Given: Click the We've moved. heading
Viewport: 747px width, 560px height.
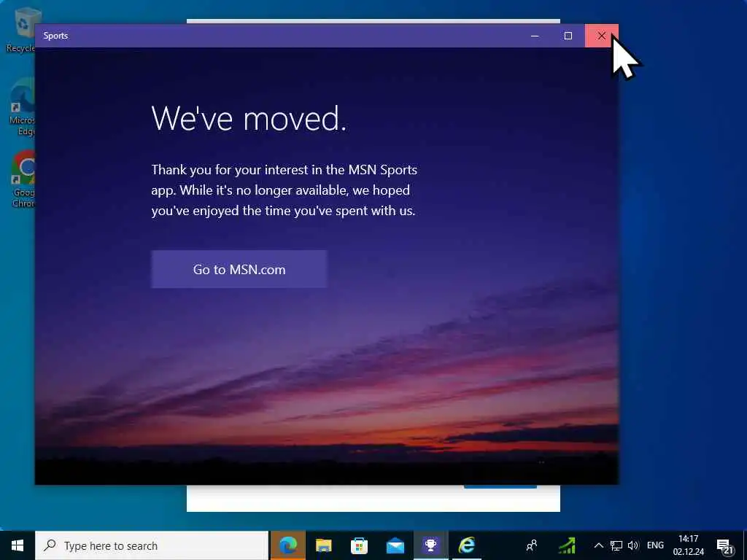Looking at the screenshot, I should pyautogui.click(x=249, y=117).
